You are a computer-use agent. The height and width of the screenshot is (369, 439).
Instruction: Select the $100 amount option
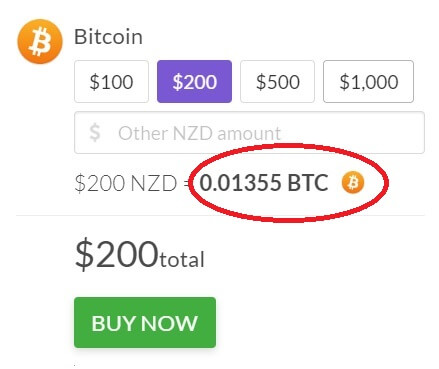point(111,82)
